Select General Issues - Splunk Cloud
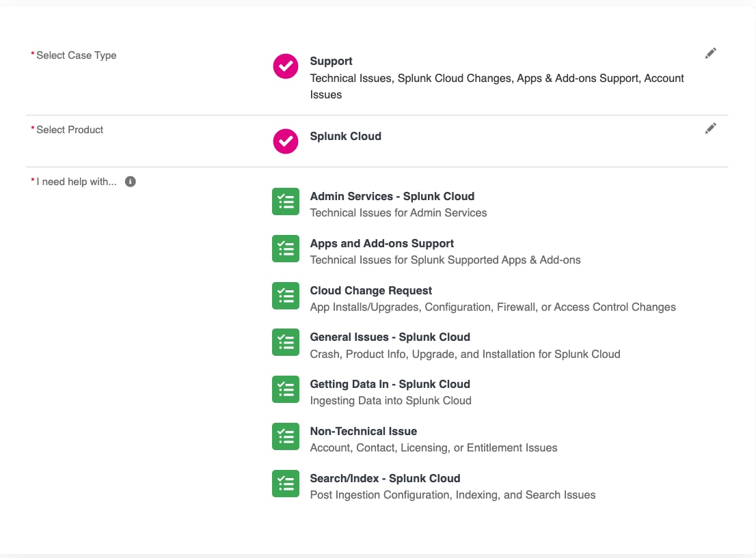The width and height of the screenshot is (756, 558). [x=390, y=337]
